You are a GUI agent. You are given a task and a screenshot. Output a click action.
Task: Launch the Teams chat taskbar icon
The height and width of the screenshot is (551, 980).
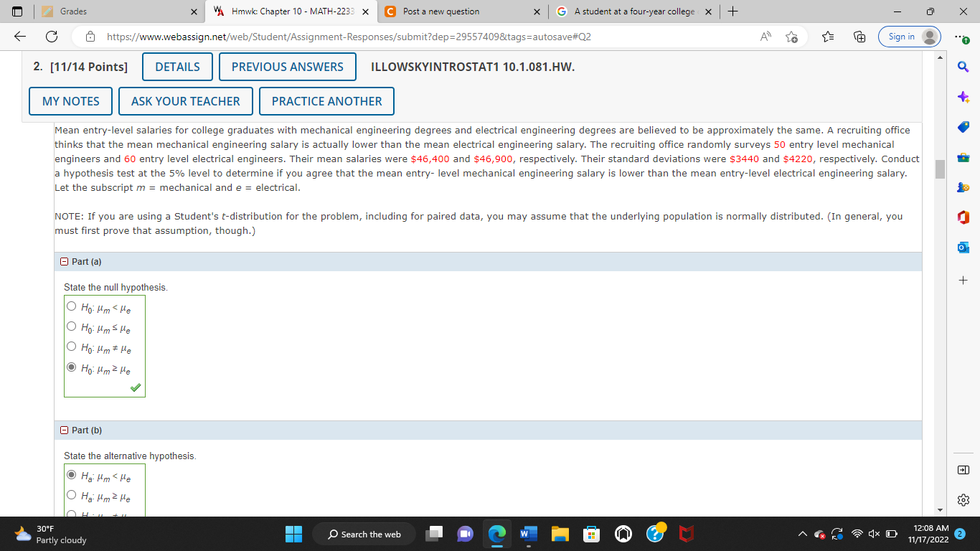(x=465, y=534)
